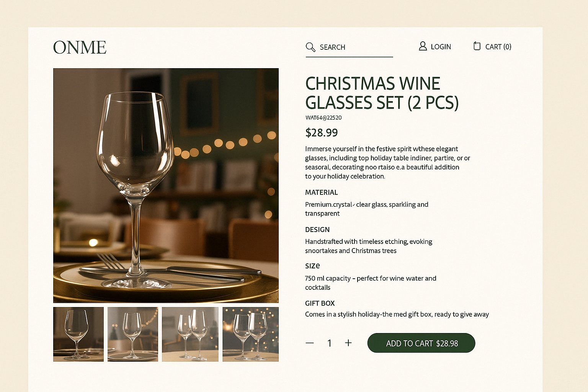
Task: Select the thumbnail showing two glasses
Action: click(190, 334)
